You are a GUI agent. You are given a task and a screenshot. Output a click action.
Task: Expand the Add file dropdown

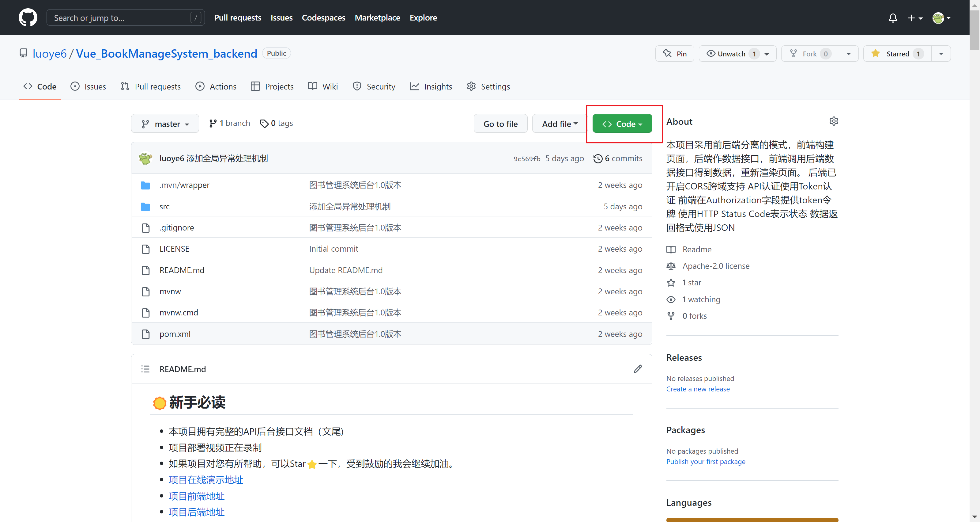coord(560,124)
